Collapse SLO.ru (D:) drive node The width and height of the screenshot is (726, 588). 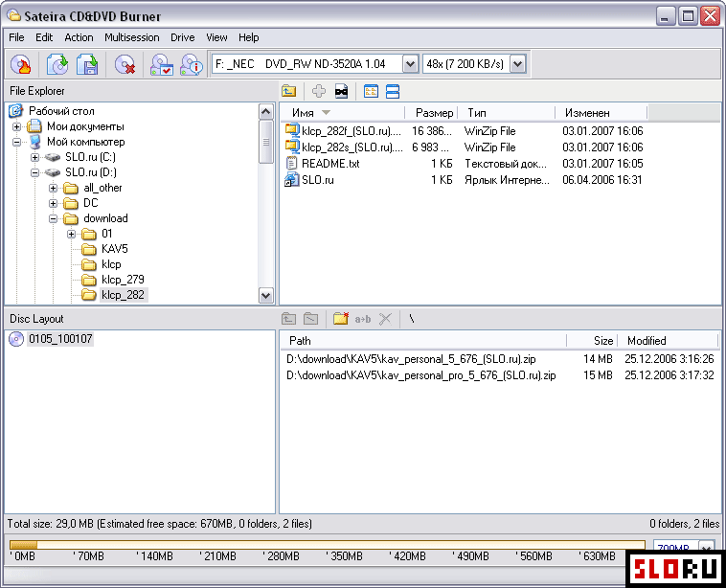click(x=34, y=172)
